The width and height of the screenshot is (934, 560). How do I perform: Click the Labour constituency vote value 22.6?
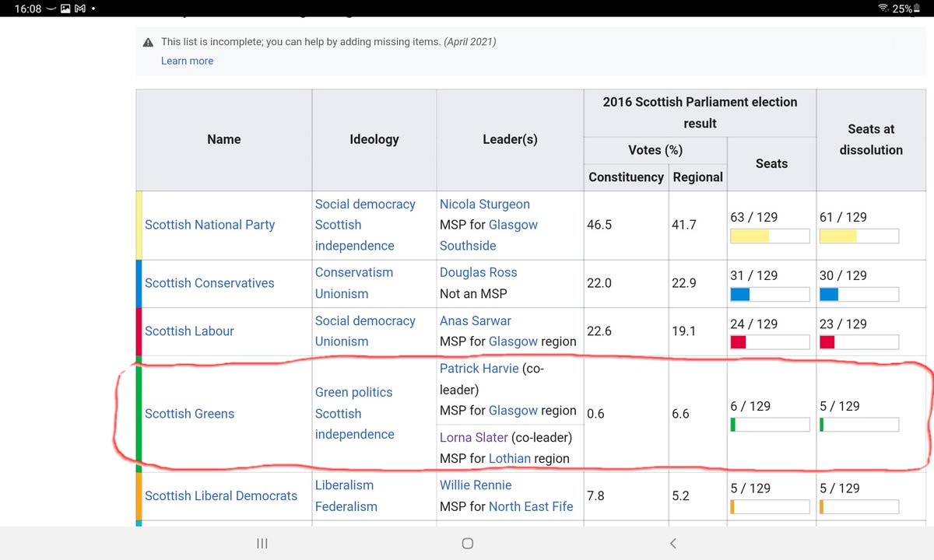[599, 331]
